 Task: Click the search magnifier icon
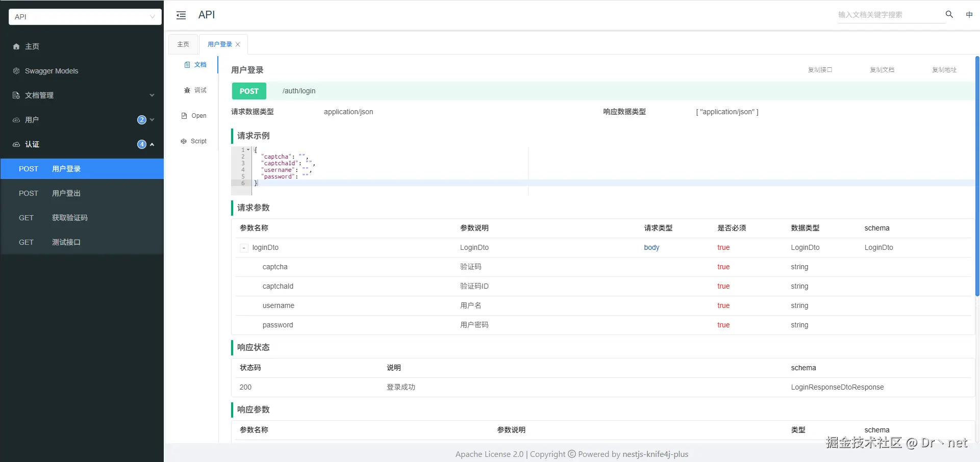point(949,14)
